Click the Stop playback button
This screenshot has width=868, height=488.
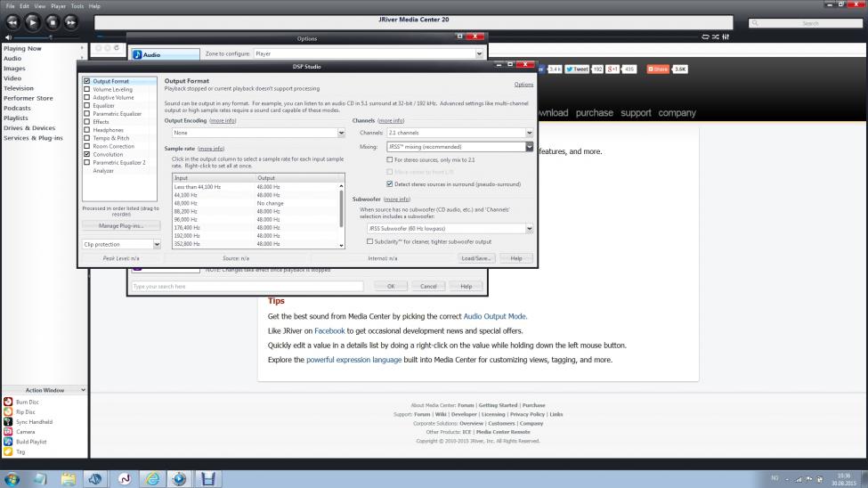click(52, 22)
